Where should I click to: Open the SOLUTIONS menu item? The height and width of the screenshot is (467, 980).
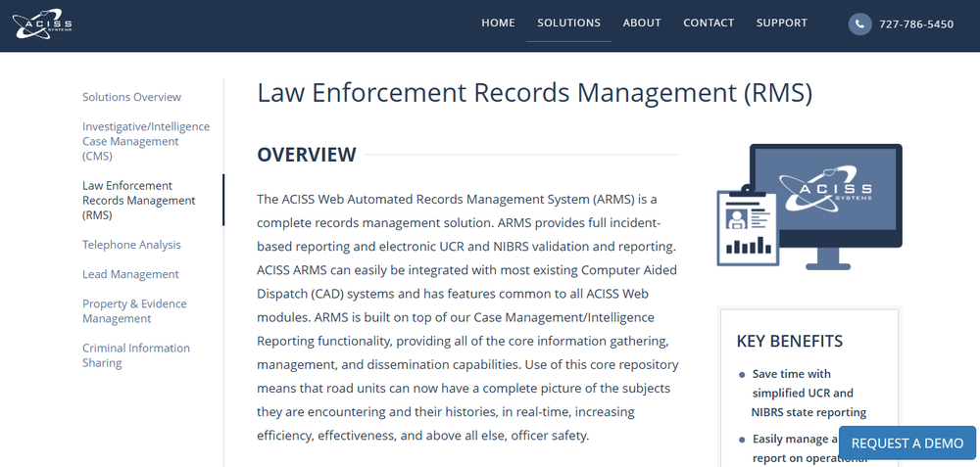point(568,23)
